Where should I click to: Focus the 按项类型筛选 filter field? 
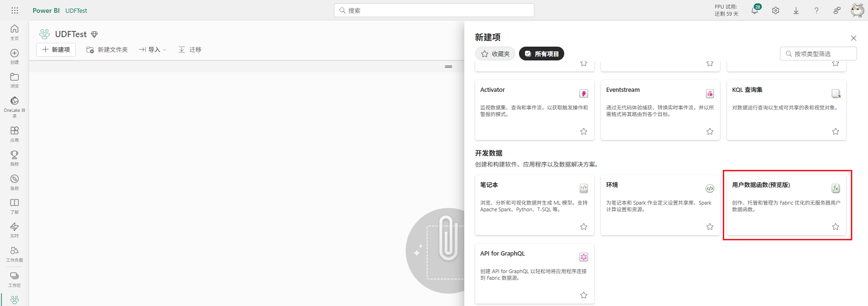click(x=818, y=54)
